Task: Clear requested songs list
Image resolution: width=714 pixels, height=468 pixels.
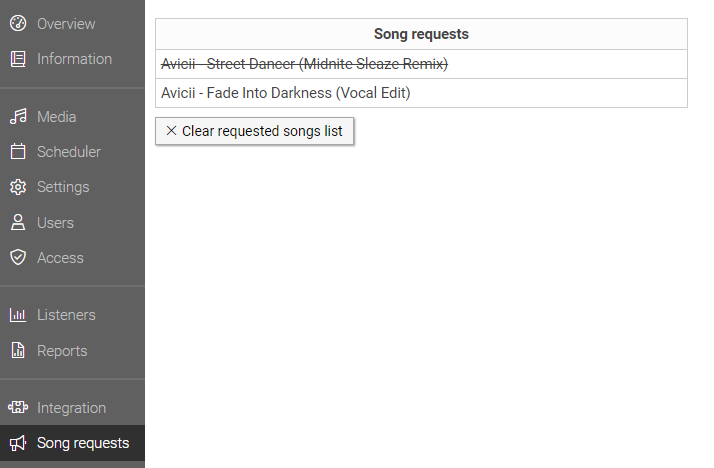Action: coord(255,131)
